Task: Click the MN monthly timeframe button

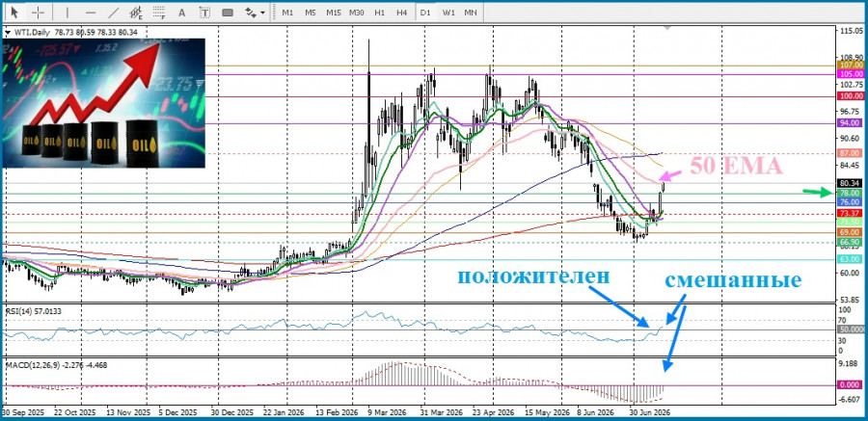Action: (471, 12)
